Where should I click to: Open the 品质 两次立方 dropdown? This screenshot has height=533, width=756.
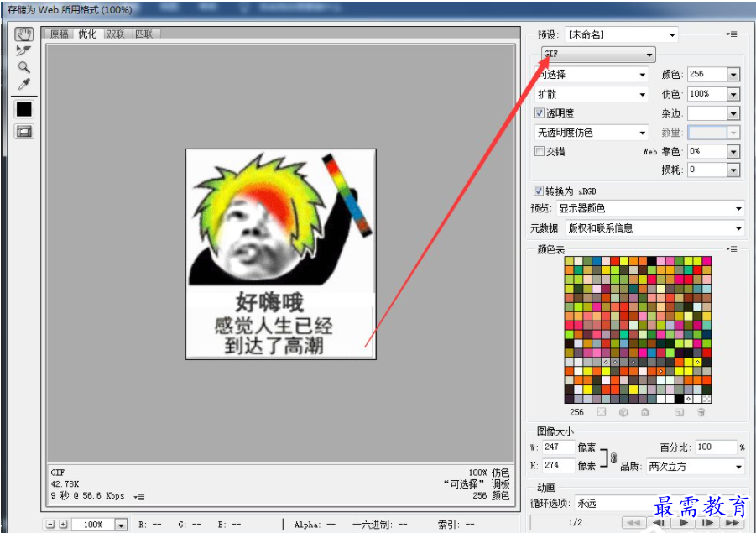click(x=695, y=467)
